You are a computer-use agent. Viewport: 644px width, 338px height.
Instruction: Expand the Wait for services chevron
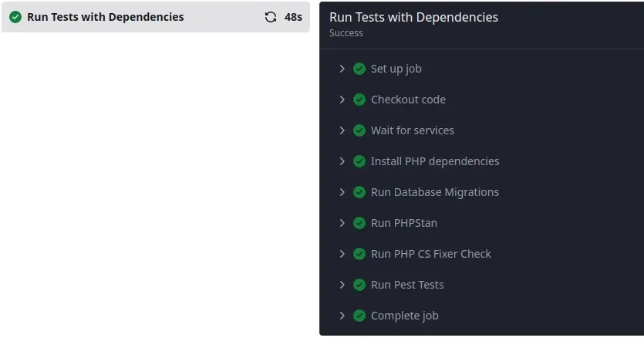pyautogui.click(x=342, y=130)
